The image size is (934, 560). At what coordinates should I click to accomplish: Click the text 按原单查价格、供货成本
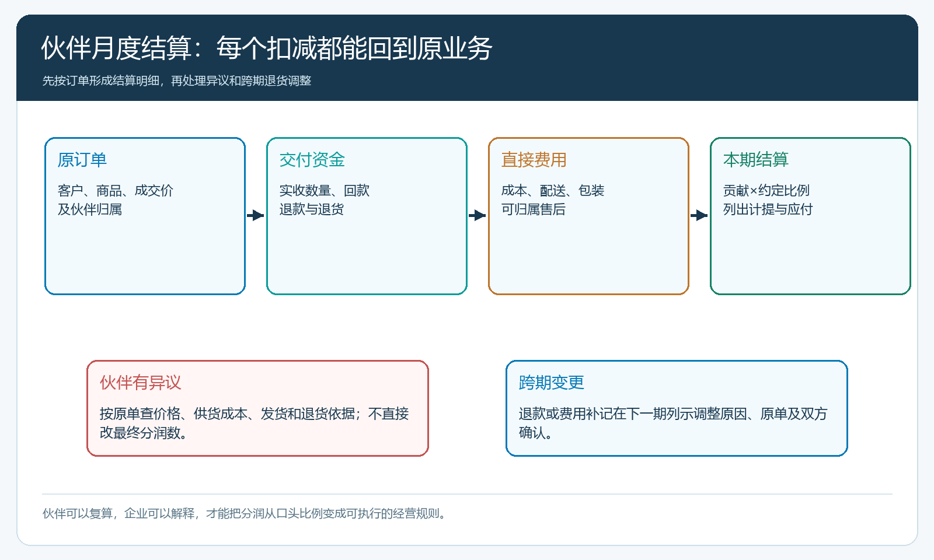173,414
